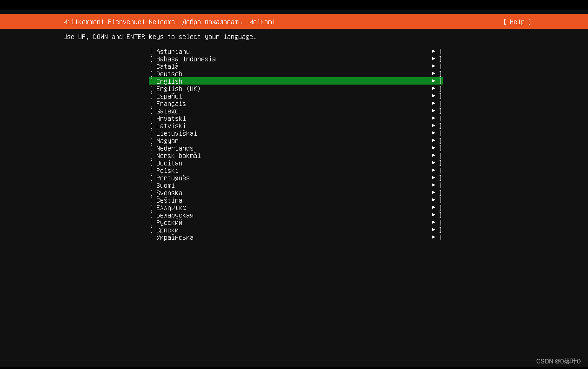
Task: Choose Suomi from the list
Action: [295, 185]
